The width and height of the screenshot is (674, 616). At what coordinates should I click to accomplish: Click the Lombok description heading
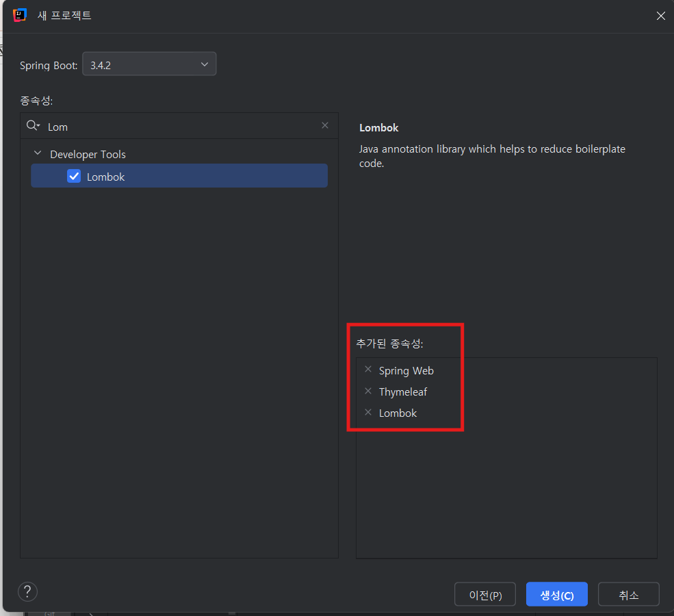pyautogui.click(x=378, y=128)
